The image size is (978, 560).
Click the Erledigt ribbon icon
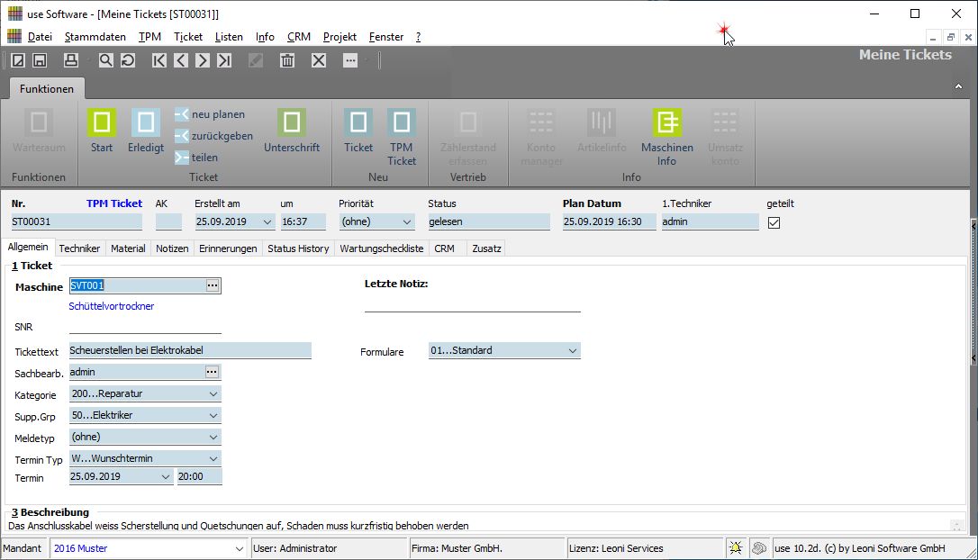pos(146,122)
